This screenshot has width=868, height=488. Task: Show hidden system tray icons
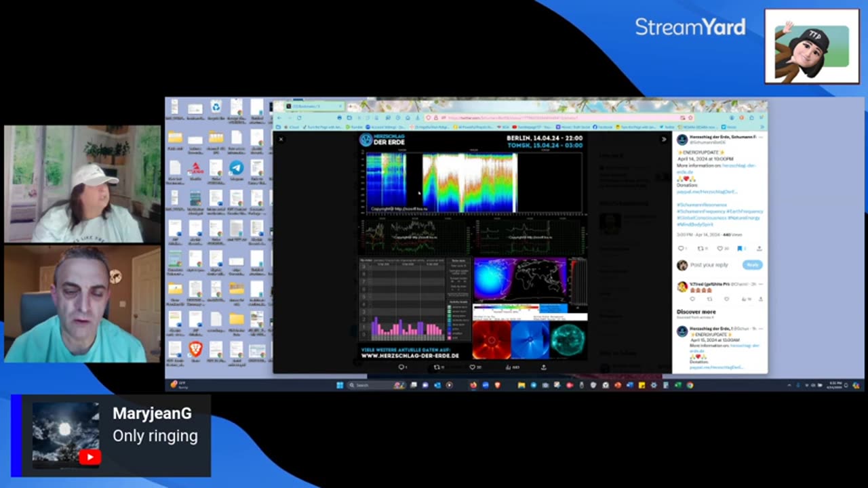click(x=789, y=385)
